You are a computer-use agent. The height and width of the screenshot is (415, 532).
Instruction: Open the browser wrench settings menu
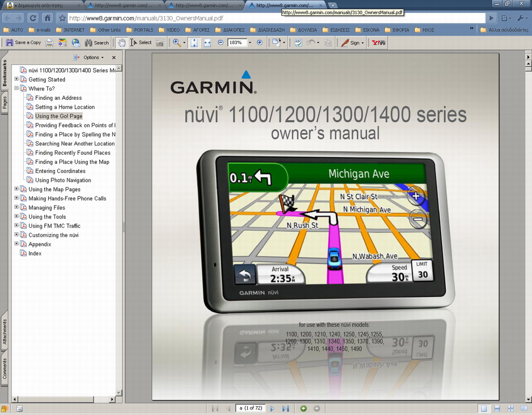[522, 18]
